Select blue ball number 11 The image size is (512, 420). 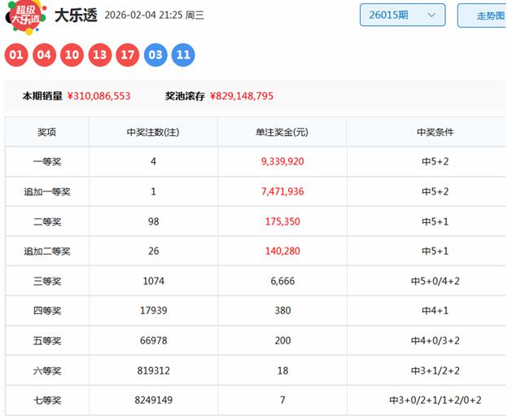[x=183, y=55]
